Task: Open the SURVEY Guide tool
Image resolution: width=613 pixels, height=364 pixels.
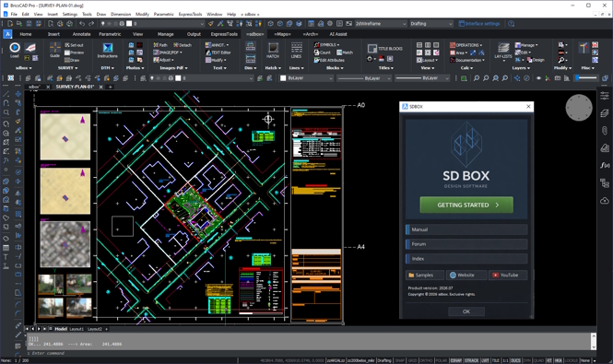Action: click(x=54, y=50)
